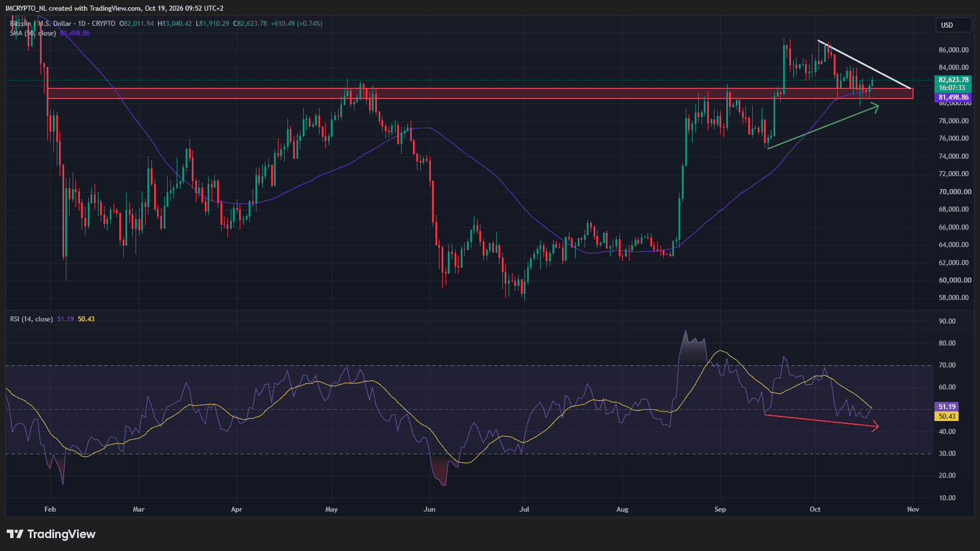The width and height of the screenshot is (980, 551).
Task: Click the yellow 50.43 value in RSI legend
Action: pyautogui.click(x=86, y=319)
